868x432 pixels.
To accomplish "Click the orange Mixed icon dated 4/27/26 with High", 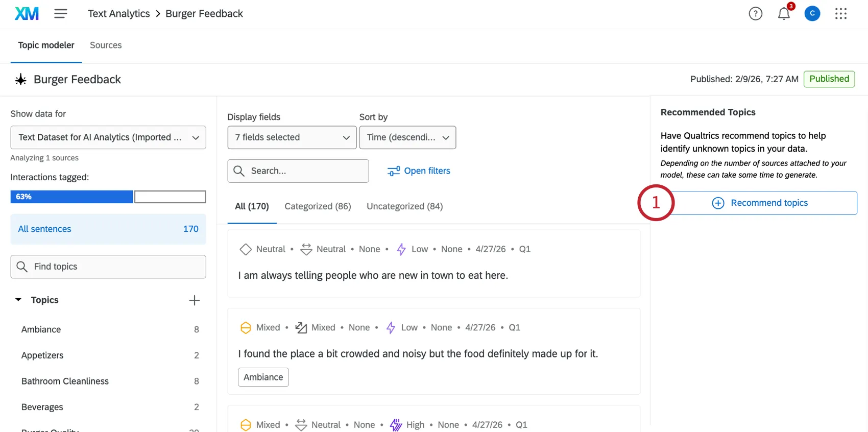I will [246, 425].
